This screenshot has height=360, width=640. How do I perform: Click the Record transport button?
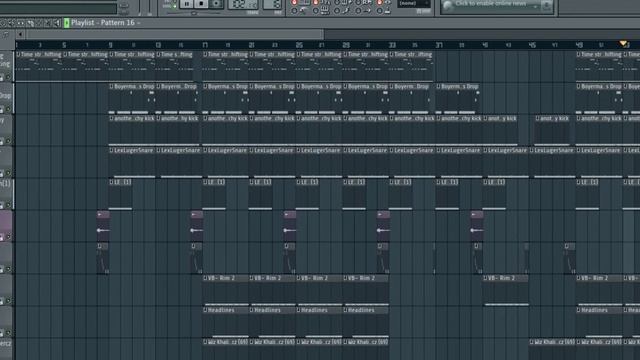click(216, 4)
